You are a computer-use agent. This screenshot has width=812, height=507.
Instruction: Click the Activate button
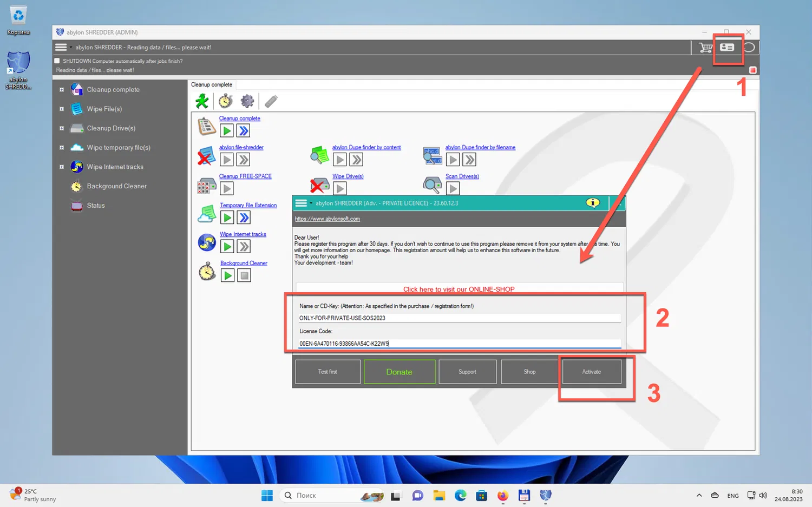[592, 372]
